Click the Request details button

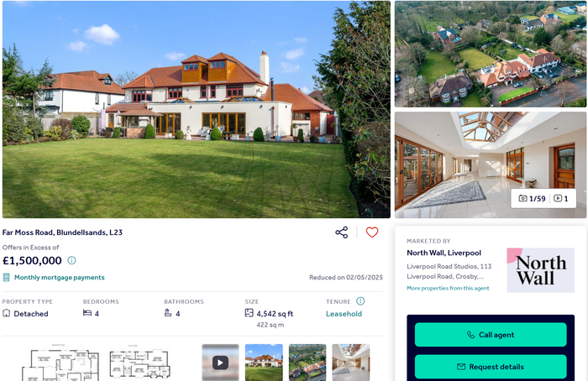click(x=491, y=367)
